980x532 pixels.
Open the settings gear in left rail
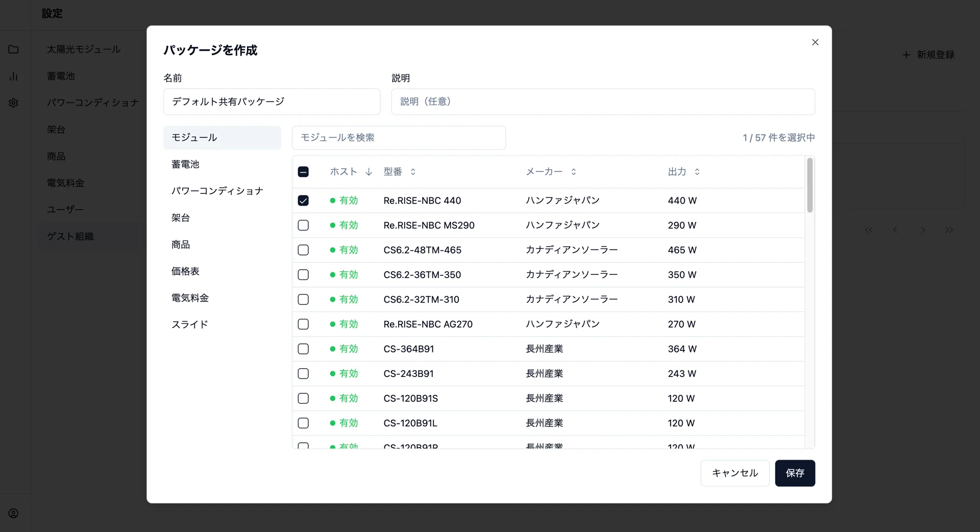tap(14, 103)
